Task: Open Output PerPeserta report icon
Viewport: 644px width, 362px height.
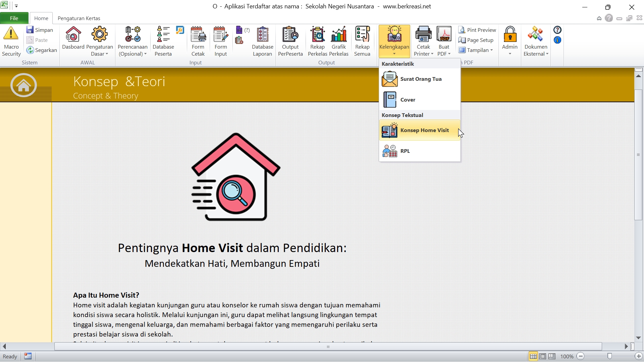Action: [290, 34]
